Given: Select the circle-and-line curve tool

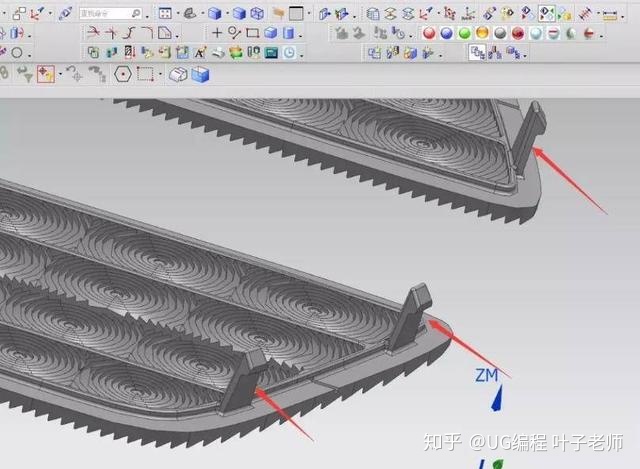Looking at the screenshot, I should pyautogui.click(x=234, y=33).
